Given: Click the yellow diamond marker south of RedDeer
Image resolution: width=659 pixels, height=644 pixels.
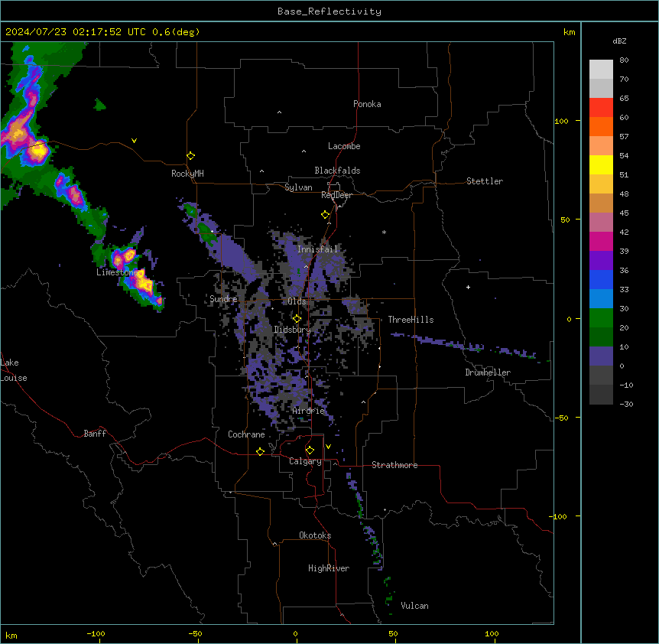Looking at the screenshot, I should pos(326,215).
